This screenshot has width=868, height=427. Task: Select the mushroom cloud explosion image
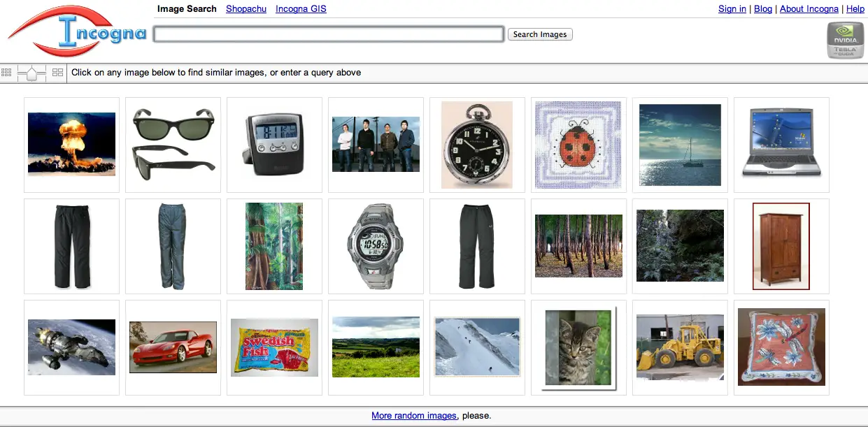71,145
